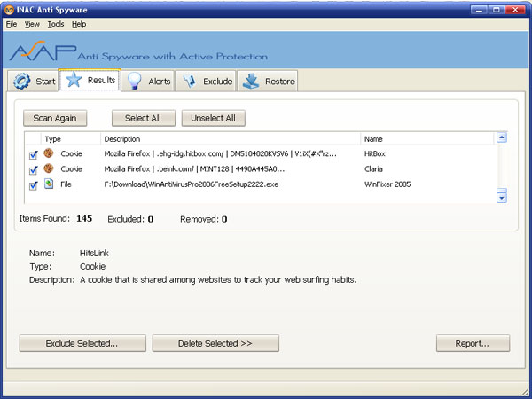Click the WinFixer 2005 name cell
Viewport: 532px width, 399px height.
tap(387, 184)
